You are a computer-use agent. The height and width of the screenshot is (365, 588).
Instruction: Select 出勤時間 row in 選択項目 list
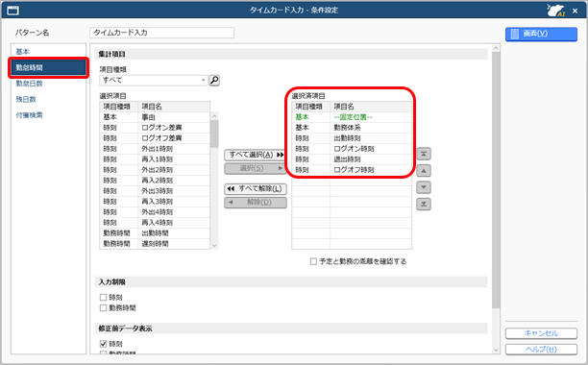point(155,233)
